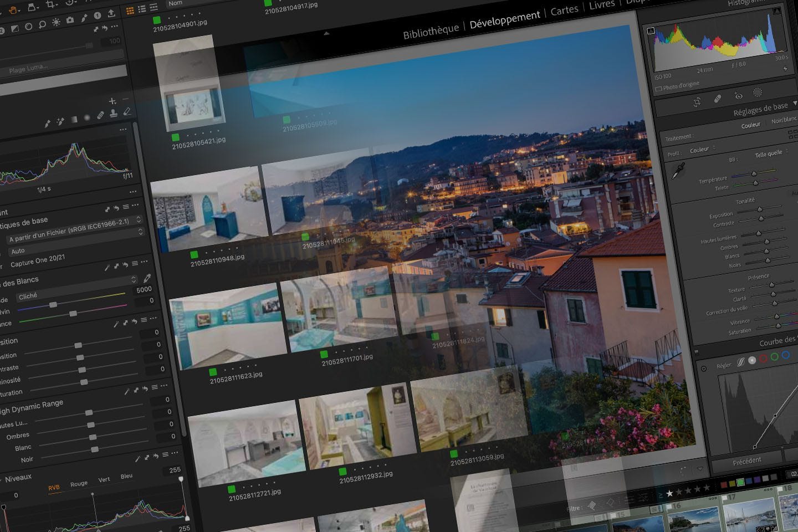Choose Noir/blanc treatment
This screenshot has height=532, width=798.
coord(785,120)
